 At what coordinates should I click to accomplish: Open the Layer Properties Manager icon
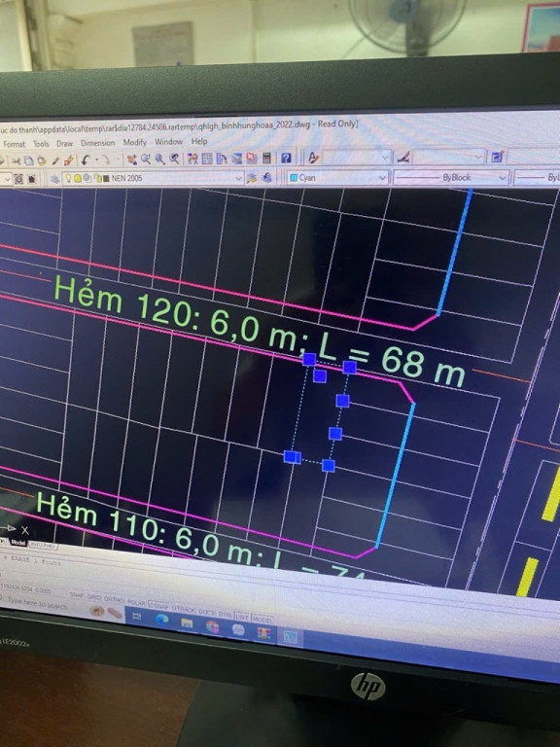pos(54,179)
